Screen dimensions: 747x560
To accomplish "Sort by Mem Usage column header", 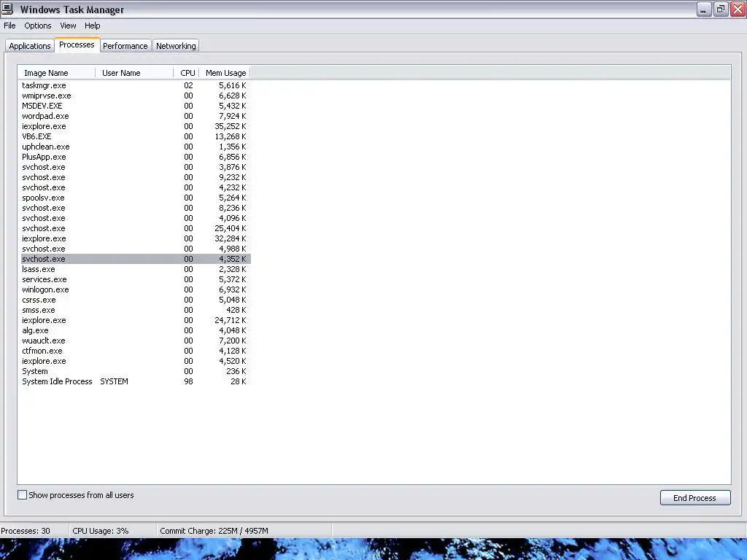I will click(225, 73).
